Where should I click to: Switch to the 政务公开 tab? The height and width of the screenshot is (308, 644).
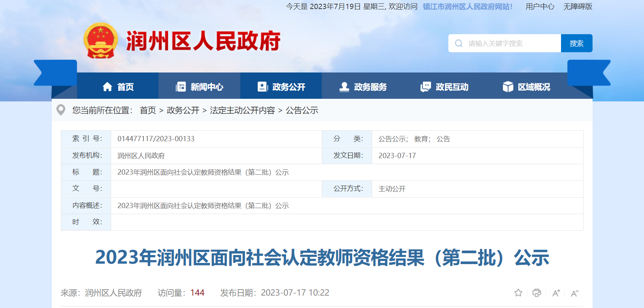click(281, 86)
